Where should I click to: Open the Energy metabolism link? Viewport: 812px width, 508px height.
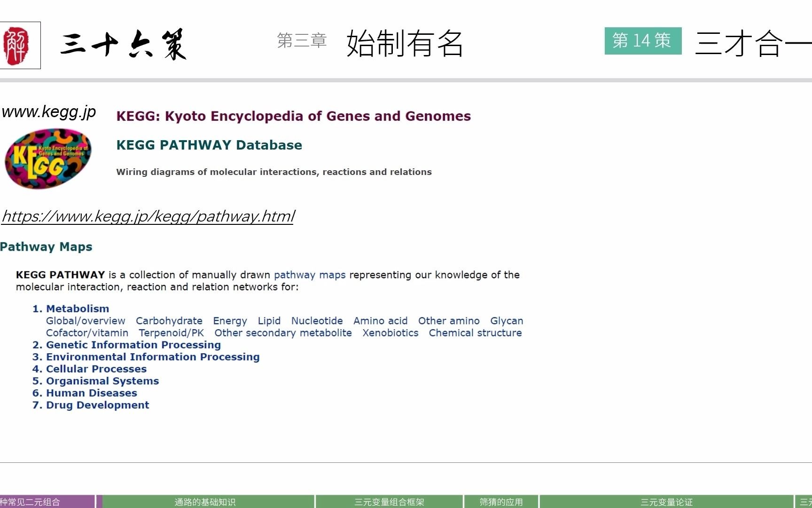(x=230, y=321)
